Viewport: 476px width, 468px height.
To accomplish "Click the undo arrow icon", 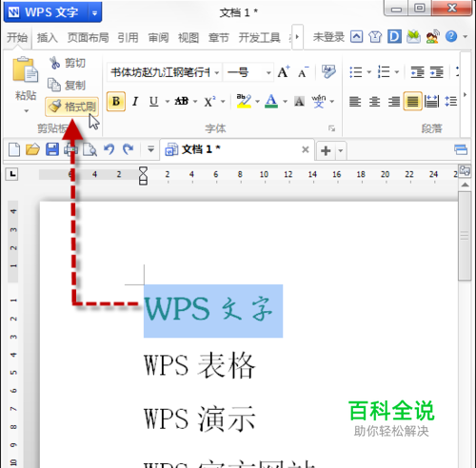I will (109, 149).
